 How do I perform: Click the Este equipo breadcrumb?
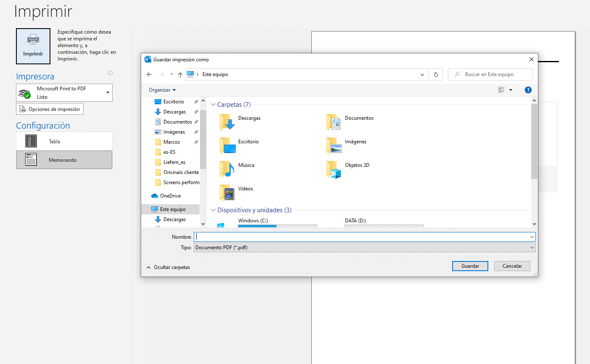(214, 74)
